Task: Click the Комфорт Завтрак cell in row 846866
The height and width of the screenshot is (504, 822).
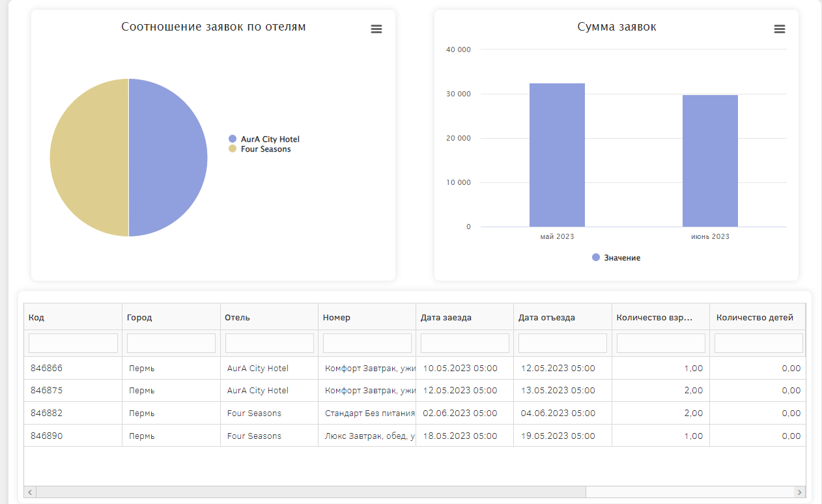Action: tap(367, 368)
